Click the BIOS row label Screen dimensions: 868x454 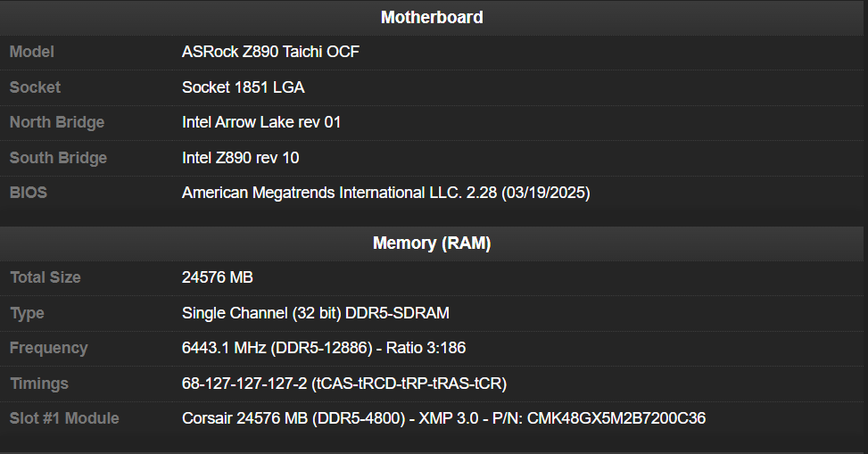(x=29, y=193)
